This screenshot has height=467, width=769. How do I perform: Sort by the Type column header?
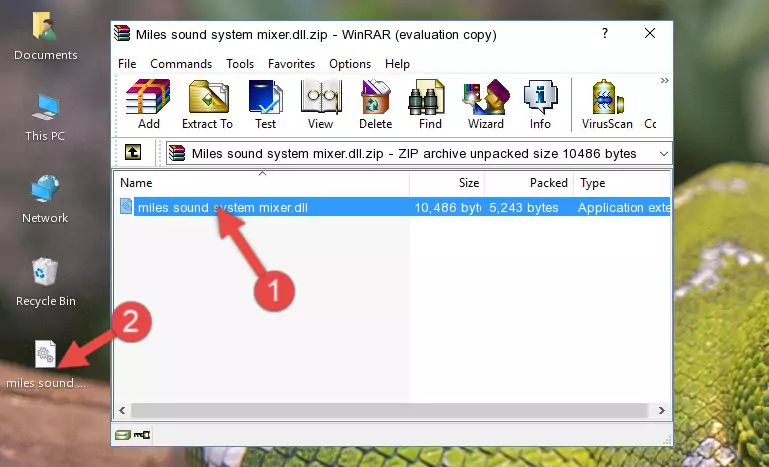tap(622, 182)
